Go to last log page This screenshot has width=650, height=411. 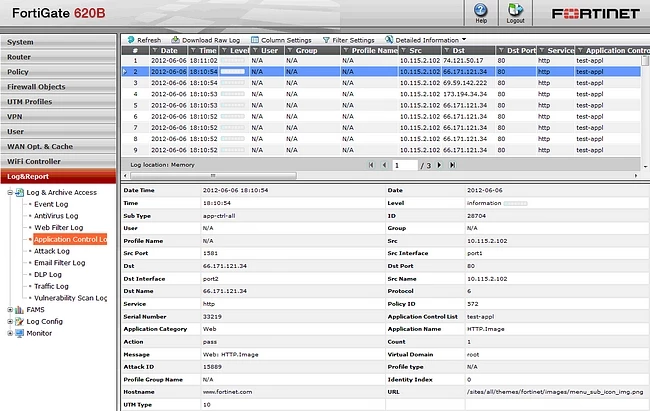pyautogui.click(x=453, y=165)
